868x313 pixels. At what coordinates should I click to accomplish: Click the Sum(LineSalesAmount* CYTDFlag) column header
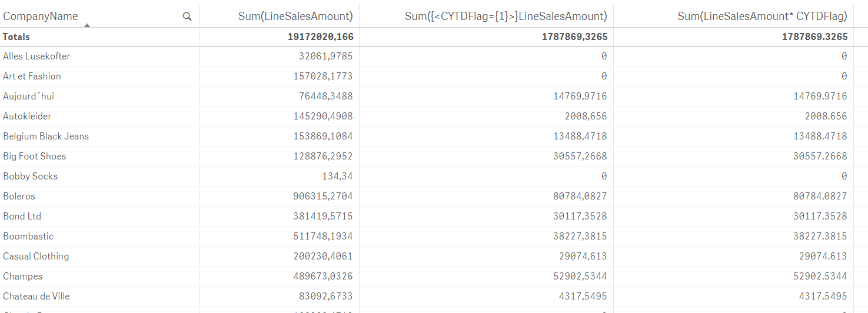(x=762, y=16)
